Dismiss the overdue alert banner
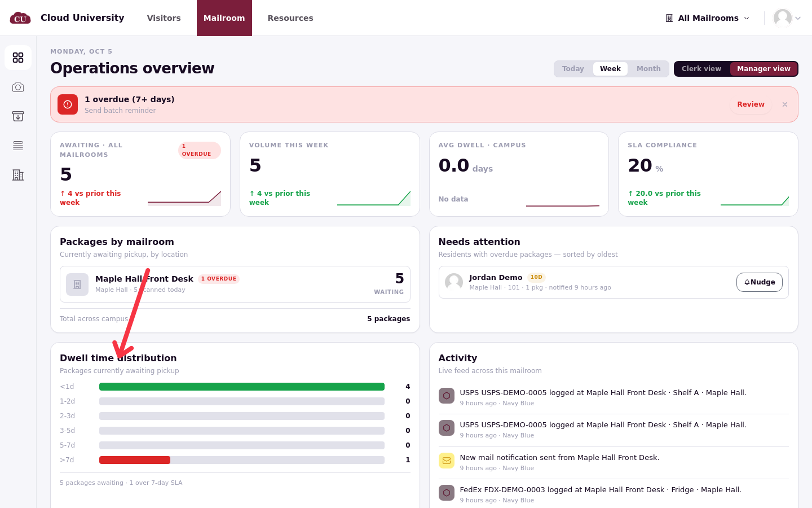Viewport: 812px width, 508px height. pyautogui.click(x=785, y=104)
